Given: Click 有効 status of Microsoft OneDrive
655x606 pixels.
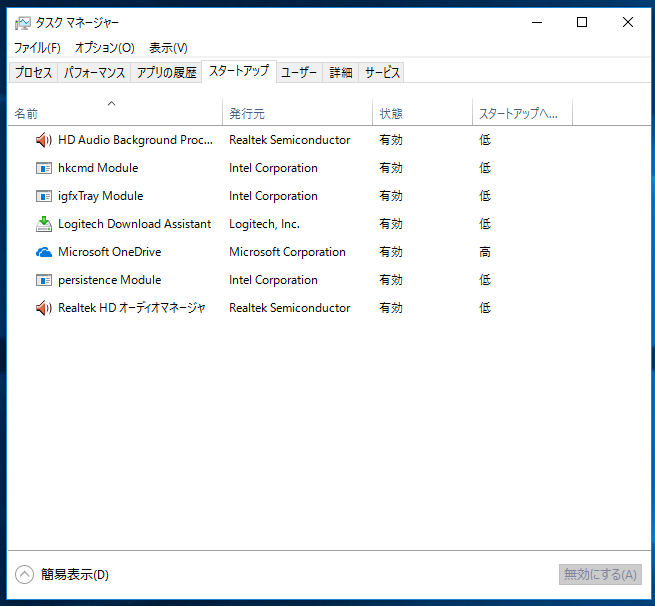Looking at the screenshot, I should [391, 252].
